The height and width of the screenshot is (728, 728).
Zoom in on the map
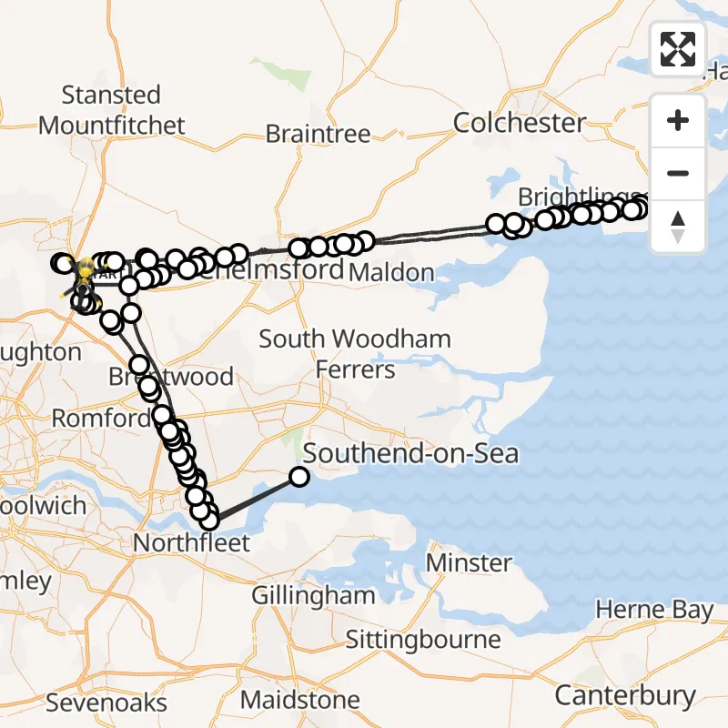[x=678, y=121]
